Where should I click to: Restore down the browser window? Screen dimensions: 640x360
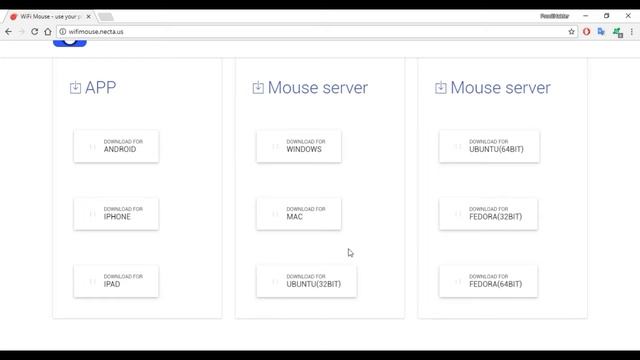pyautogui.click(x=607, y=16)
